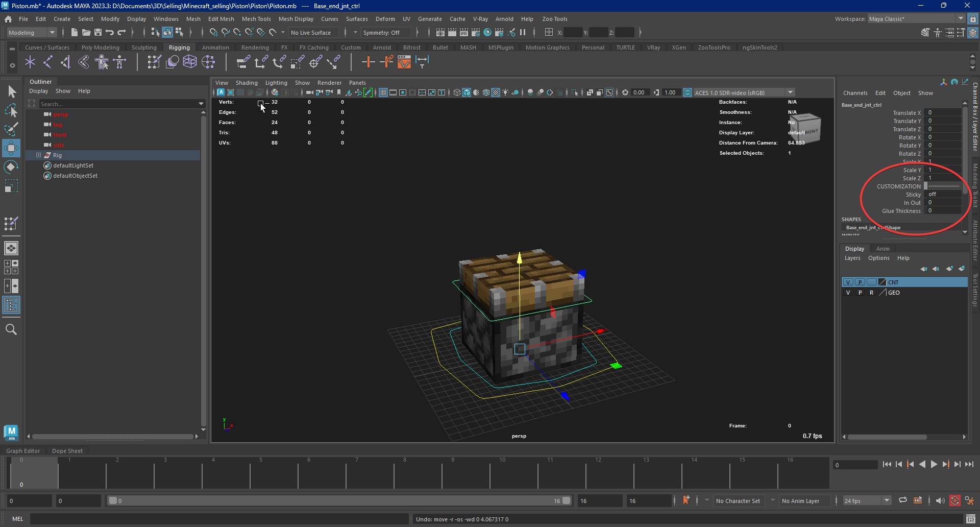
Task: Click the Create Locator shelf icon
Action: [30, 62]
